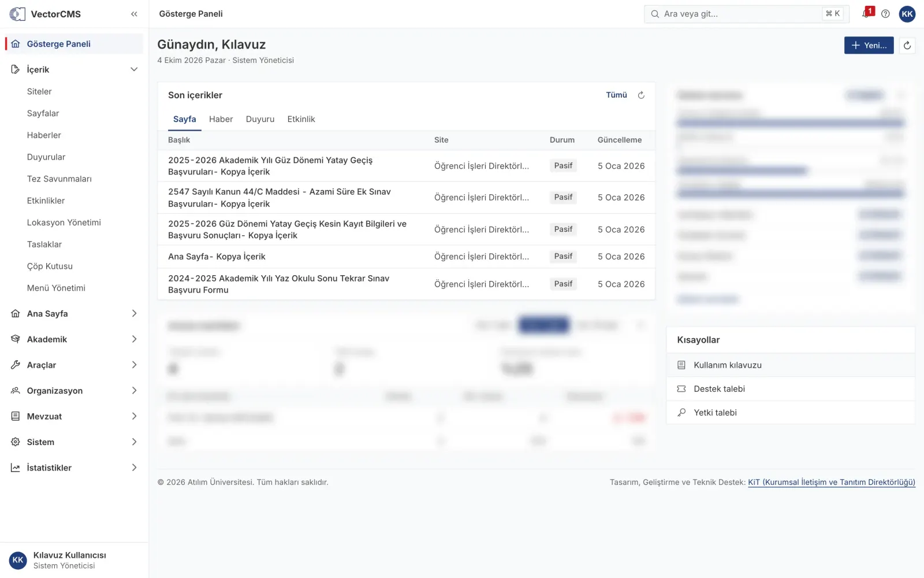Click the Ana Sayfa house icon

[x=16, y=313]
